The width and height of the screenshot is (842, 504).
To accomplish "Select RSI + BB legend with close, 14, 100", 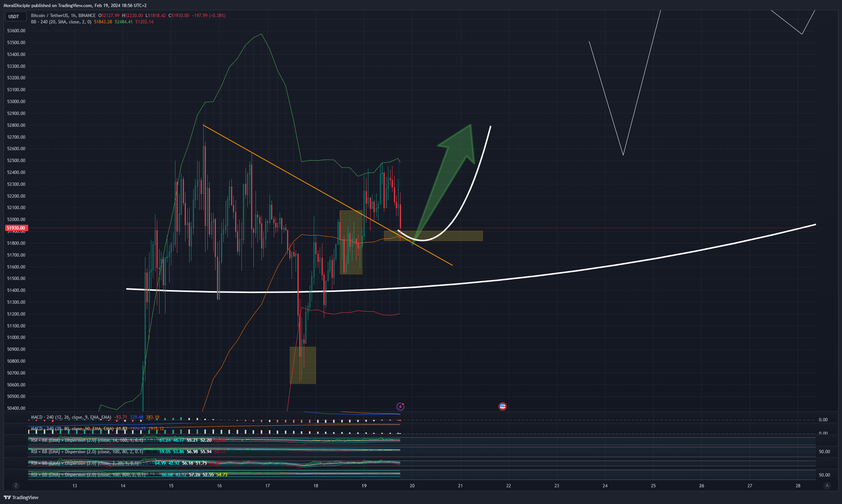I will click(x=87, y=440).
